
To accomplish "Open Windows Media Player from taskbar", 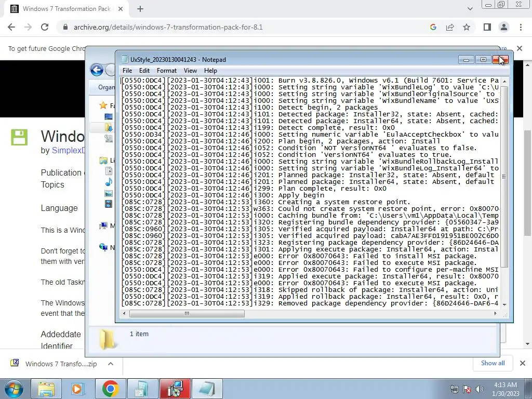I will [78, 389].
